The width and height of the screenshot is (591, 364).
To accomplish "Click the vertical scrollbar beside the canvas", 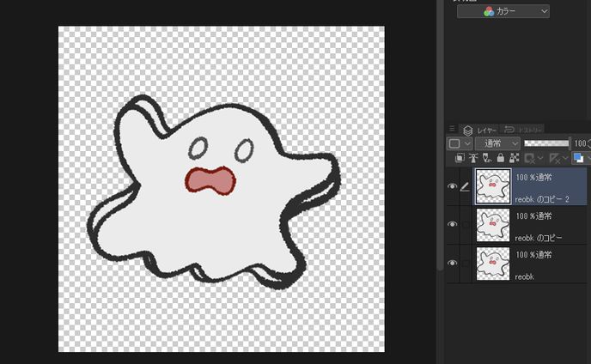I will pos(440,136).
